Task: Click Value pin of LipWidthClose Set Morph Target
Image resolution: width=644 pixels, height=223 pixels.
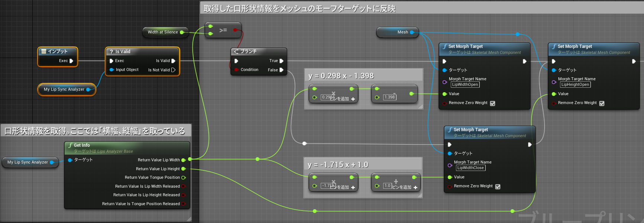Action: [450, 177]
